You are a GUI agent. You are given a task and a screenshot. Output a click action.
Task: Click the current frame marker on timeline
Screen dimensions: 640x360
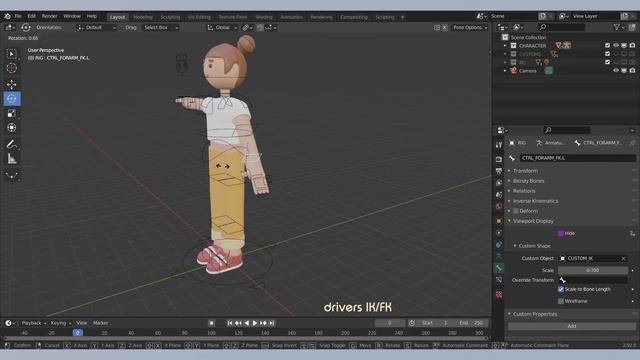coord(78,333)
